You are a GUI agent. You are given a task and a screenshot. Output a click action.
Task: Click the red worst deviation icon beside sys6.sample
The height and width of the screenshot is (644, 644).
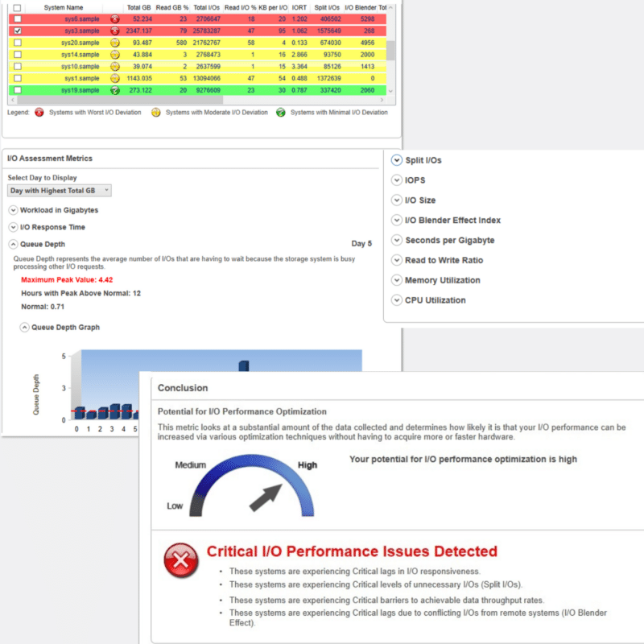coord(114,19)
